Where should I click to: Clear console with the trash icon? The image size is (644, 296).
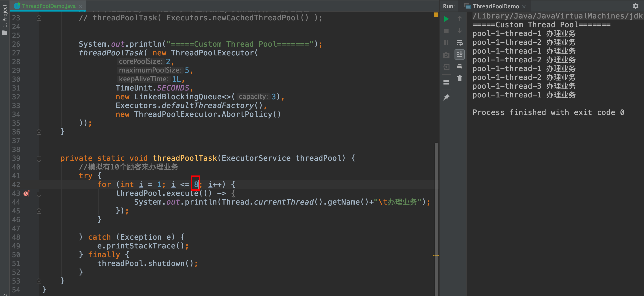460,78
